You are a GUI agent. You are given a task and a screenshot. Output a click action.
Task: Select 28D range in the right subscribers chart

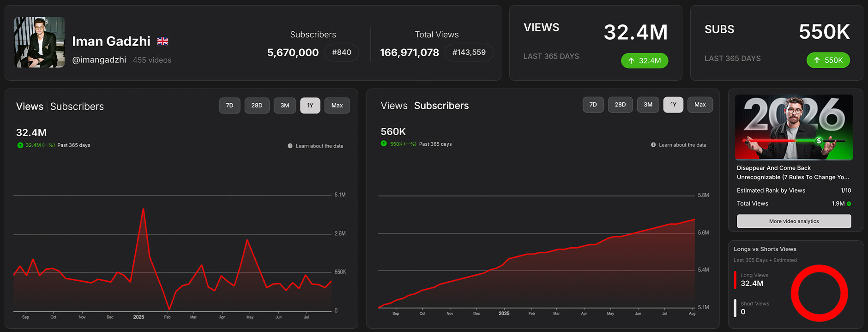(620, 105)
